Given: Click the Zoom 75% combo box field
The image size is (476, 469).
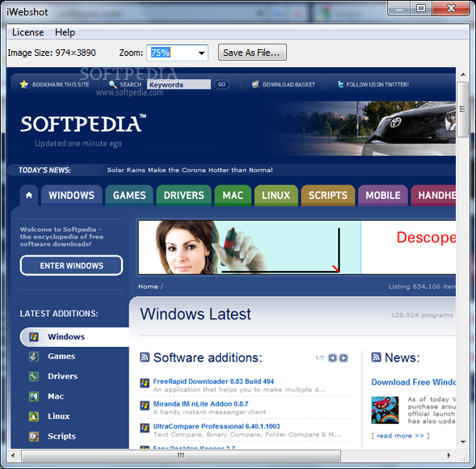Looking at the screenshot, I should [x=177, y=53].
